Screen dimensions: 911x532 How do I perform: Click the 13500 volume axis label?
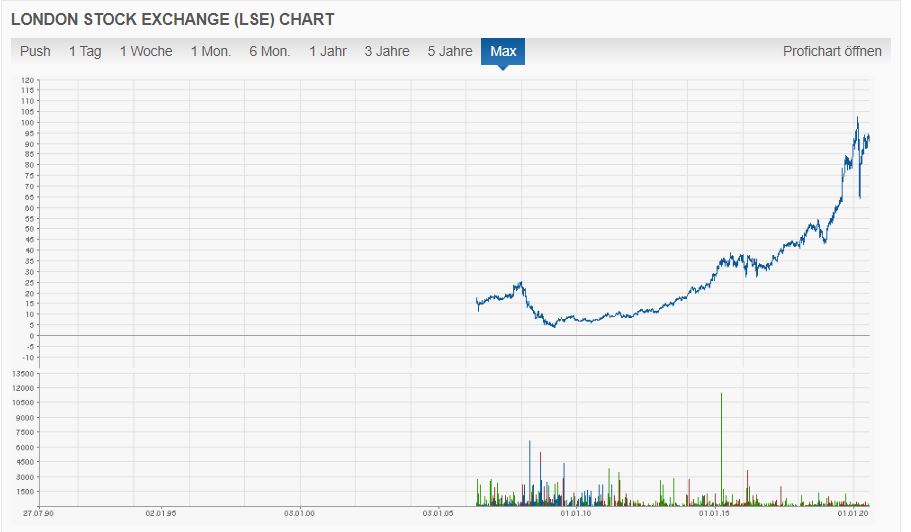point(23,374)
